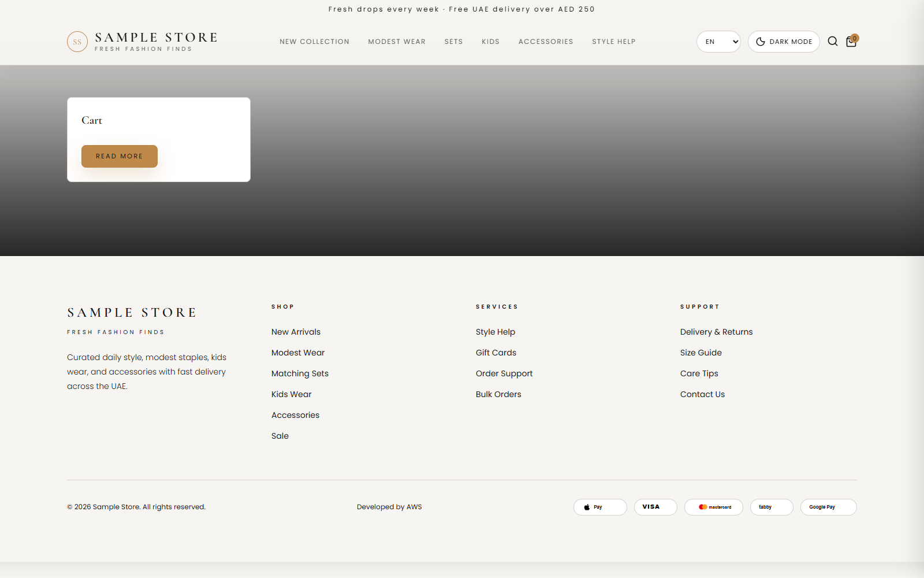
Task: Click the Read More button
Action: pyautogui.click(x=120, y=156)
